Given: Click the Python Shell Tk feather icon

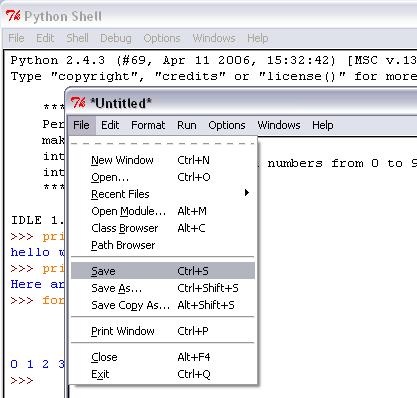Looking at the screenshot, I should [13, 16].
